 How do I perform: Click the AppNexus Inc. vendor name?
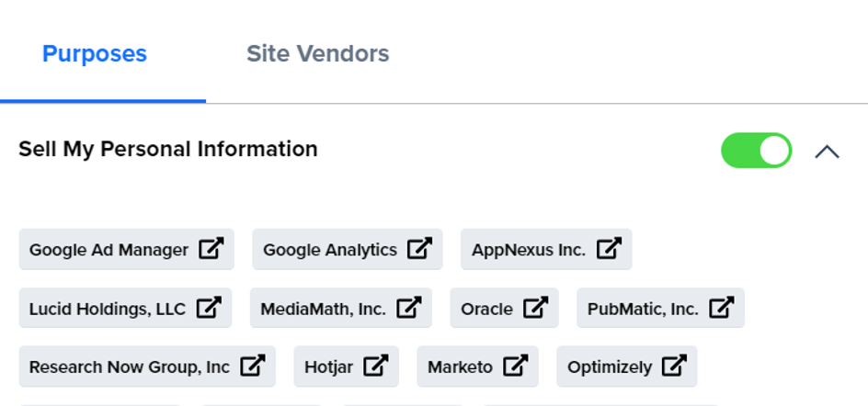pos(529,250)
